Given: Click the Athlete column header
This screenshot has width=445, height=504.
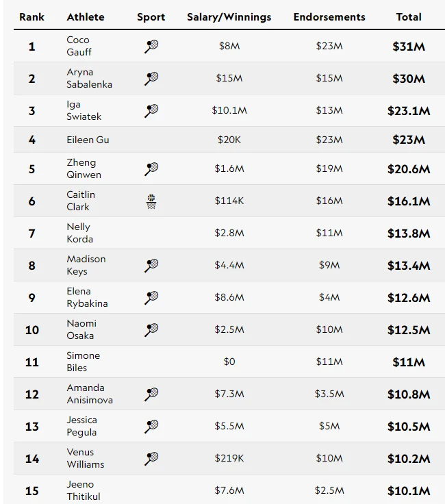Looking at the screenshot, I should click(86, 17).
